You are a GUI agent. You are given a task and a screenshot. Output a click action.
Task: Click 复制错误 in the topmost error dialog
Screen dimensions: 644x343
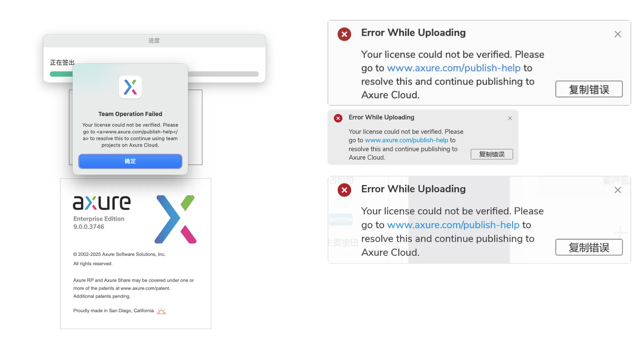coord(589,89)
